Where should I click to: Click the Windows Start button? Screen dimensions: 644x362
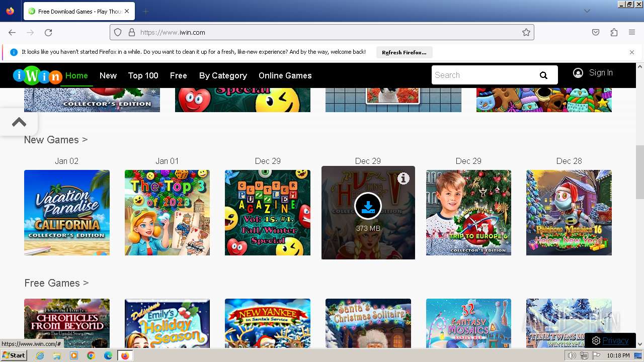pos(14,355)
